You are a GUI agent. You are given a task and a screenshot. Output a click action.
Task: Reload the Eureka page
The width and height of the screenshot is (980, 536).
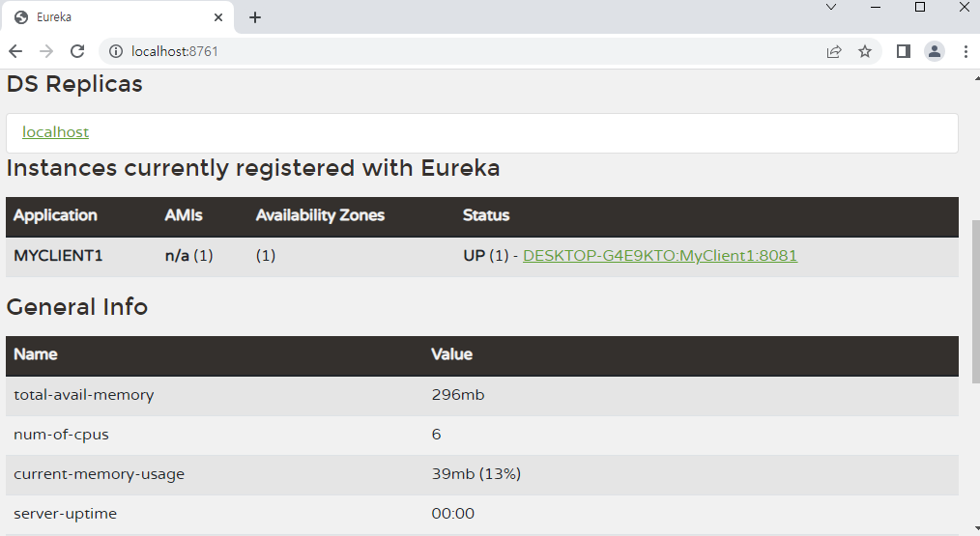(x=77, y=51)
